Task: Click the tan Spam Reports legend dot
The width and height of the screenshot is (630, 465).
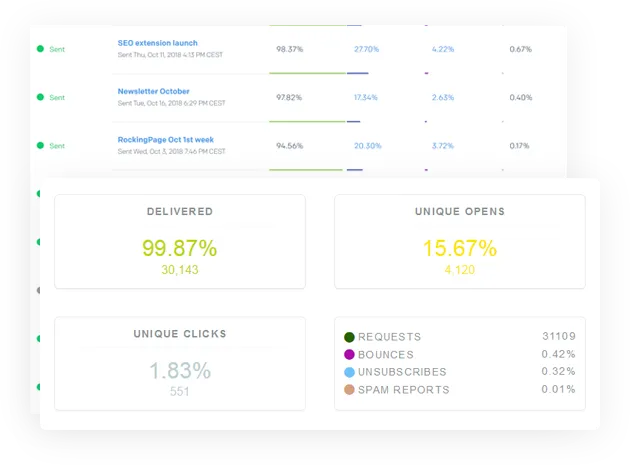Action: pos(349,389)
